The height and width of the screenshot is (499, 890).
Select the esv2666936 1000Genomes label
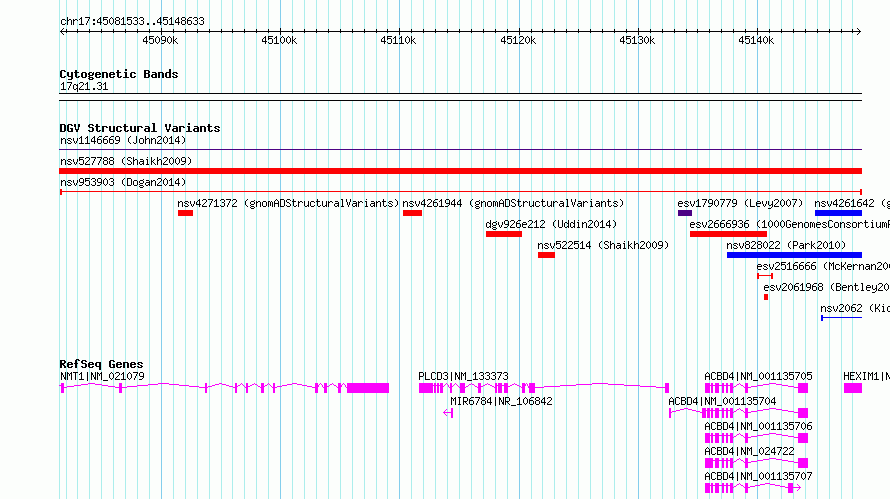tap(790, 224)
